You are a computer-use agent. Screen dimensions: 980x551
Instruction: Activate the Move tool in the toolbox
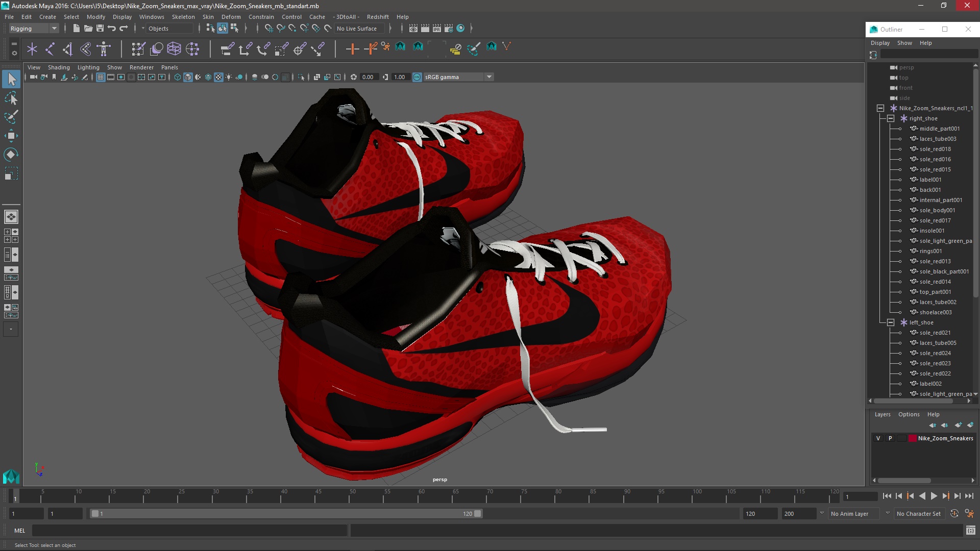[11, 136]
